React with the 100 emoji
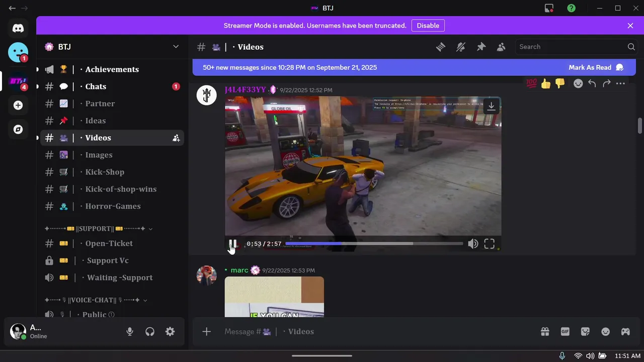The image size is (644, 362). [x=532, y=83]
